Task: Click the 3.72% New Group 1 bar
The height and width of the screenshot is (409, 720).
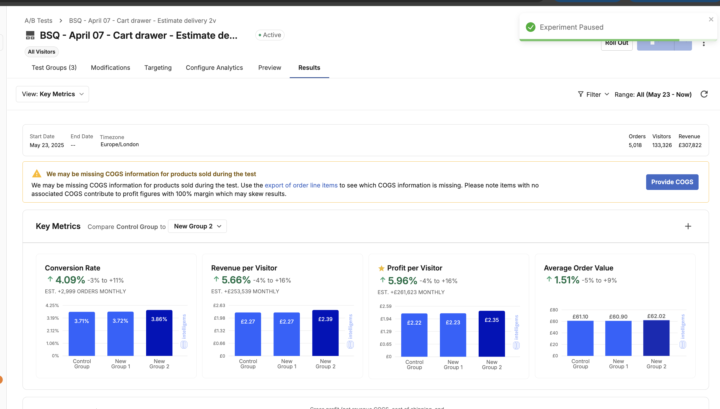Action: click(x=120, y=334)
